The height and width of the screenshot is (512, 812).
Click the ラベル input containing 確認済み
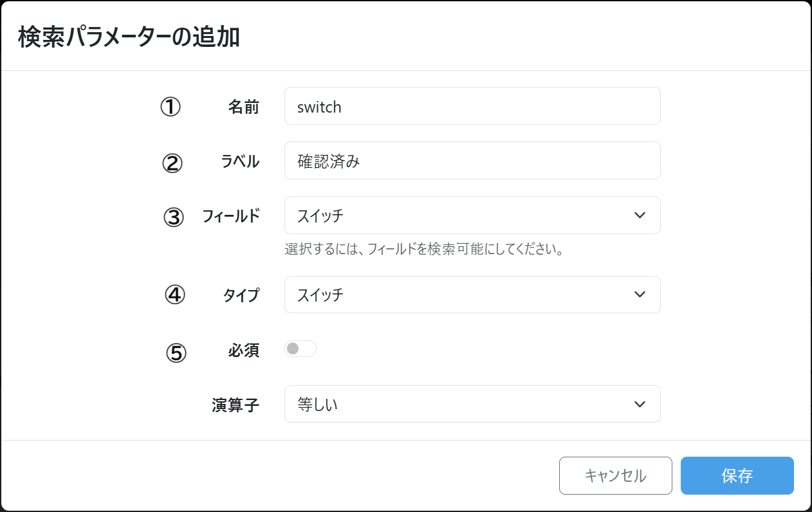point(472,161)
